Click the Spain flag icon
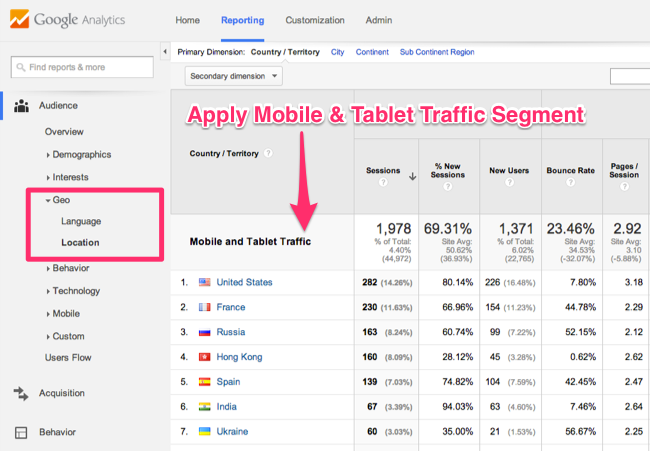 (x=204, y=382)
